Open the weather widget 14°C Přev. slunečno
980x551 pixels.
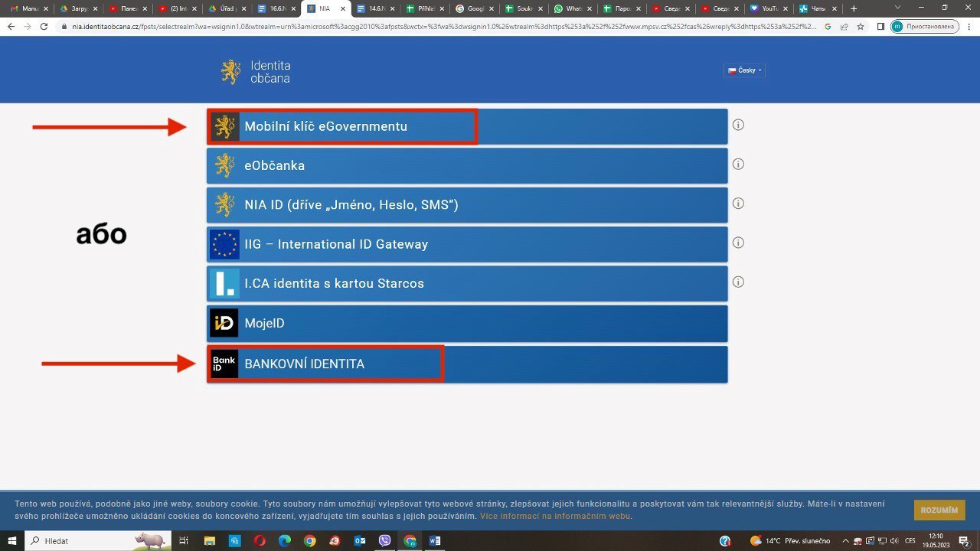(790, 541)
